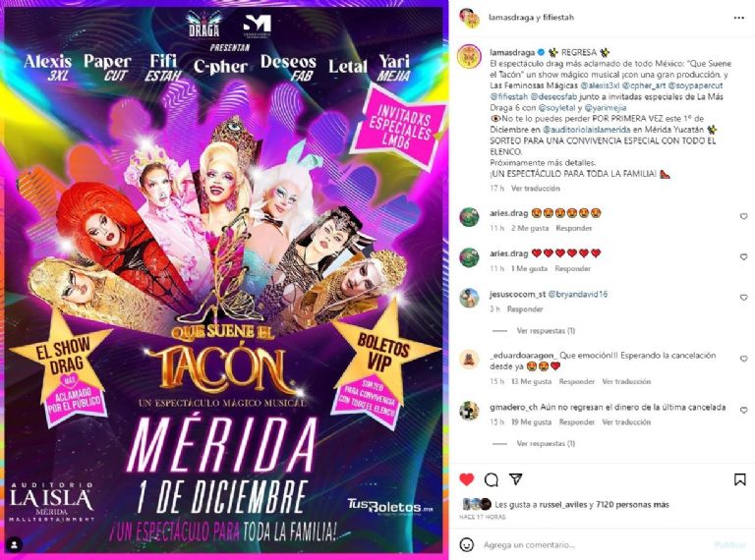Viewport: 755px width, 560px height.
Task: Unlike the post with red heart icon
Action: click(x=467, y=479)
